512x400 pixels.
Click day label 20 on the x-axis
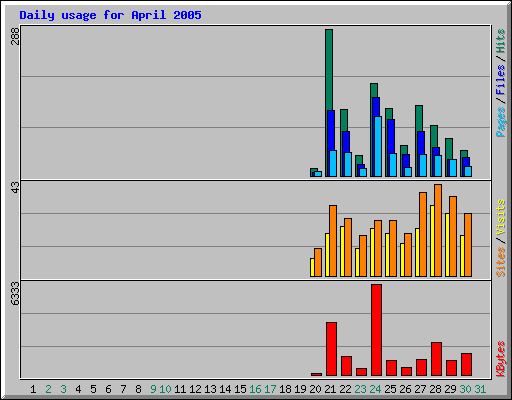click(x=315, y=389)
